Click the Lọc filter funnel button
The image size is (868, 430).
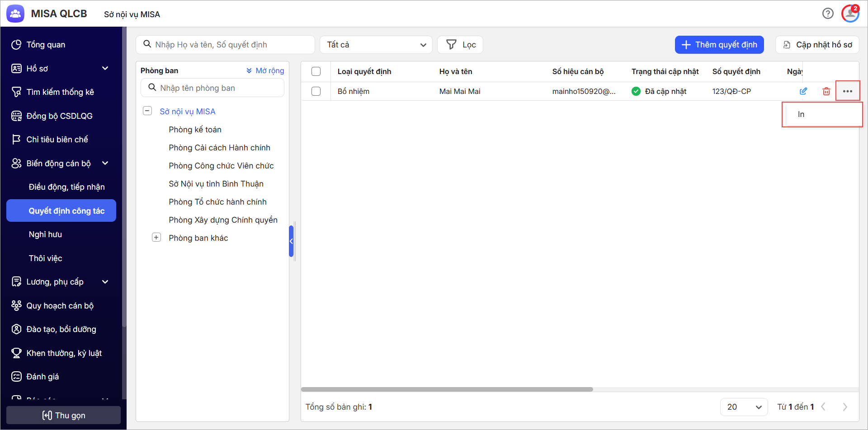460,45
